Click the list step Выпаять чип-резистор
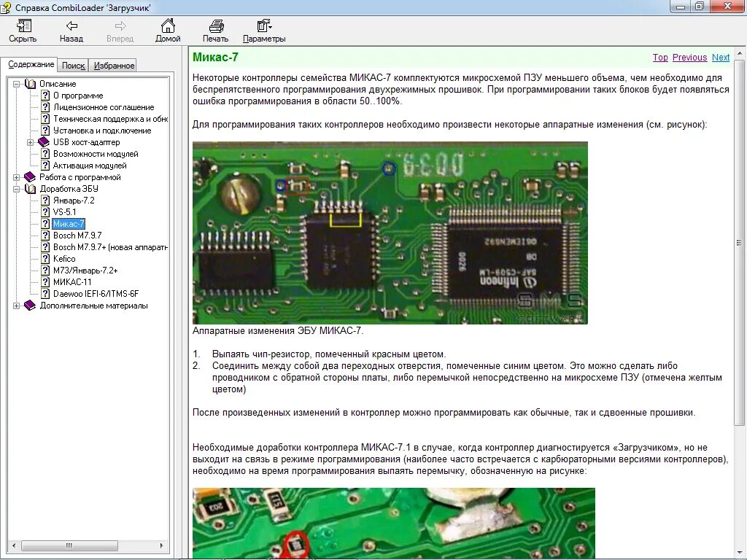747x560 pixels. pos(329,354)
